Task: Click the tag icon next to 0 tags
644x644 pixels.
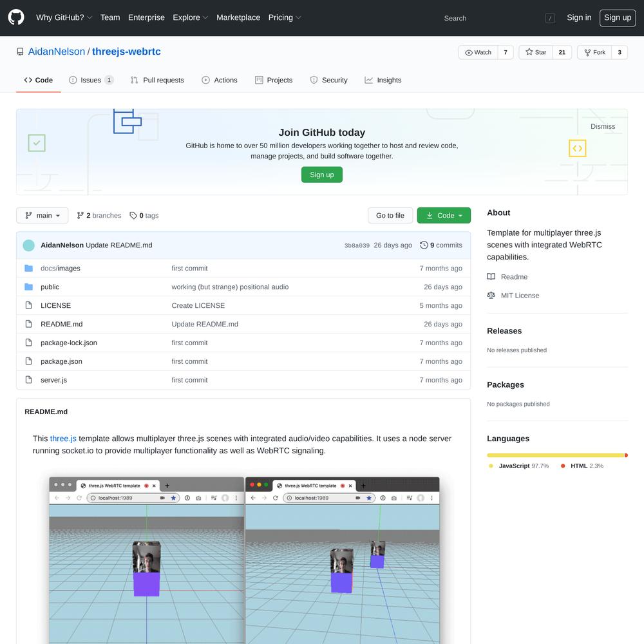Action: click(133, 215)
